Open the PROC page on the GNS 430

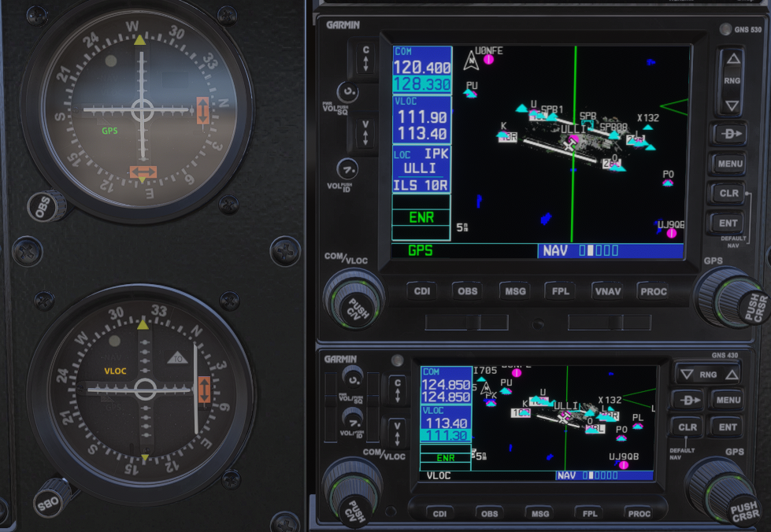tap(639, 513)
